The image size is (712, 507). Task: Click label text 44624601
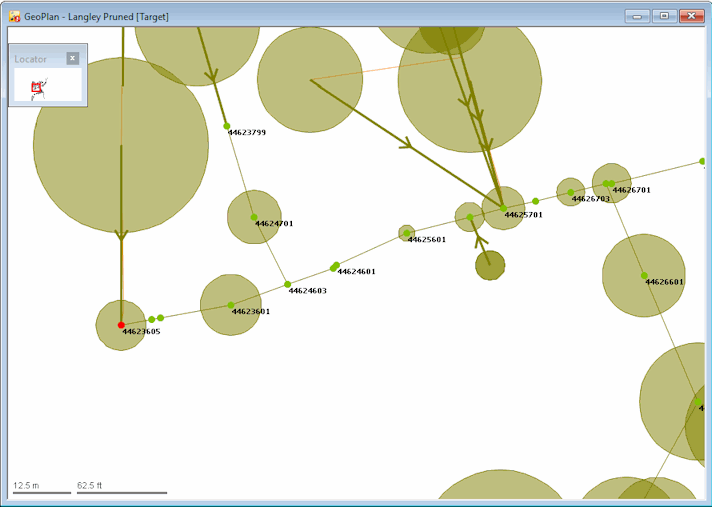coord(356,271)
